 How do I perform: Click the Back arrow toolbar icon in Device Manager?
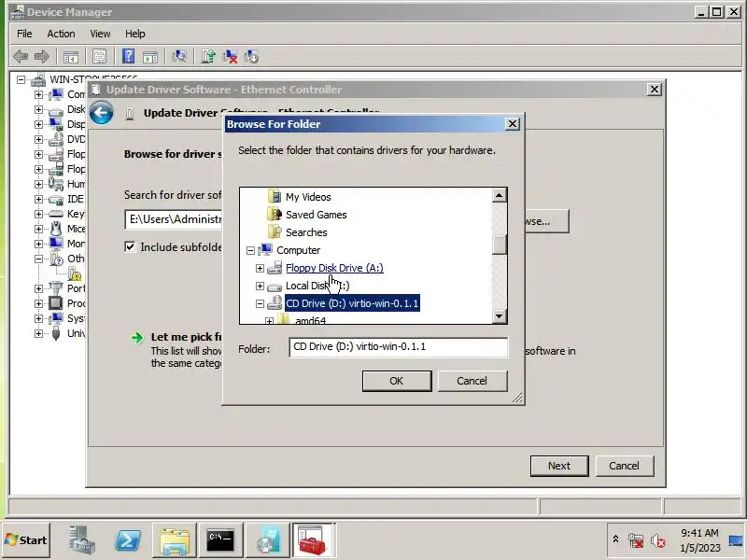[21, 57]
